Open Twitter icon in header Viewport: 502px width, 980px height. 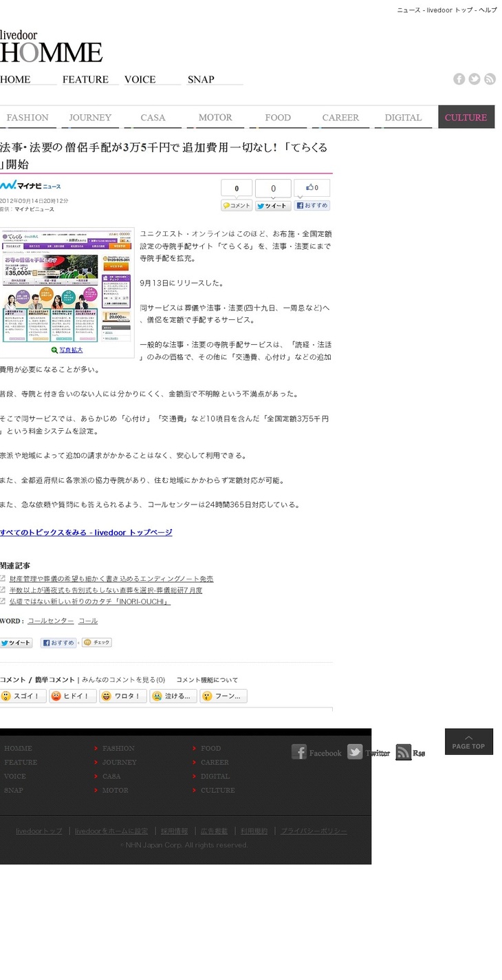coord(474,79)
